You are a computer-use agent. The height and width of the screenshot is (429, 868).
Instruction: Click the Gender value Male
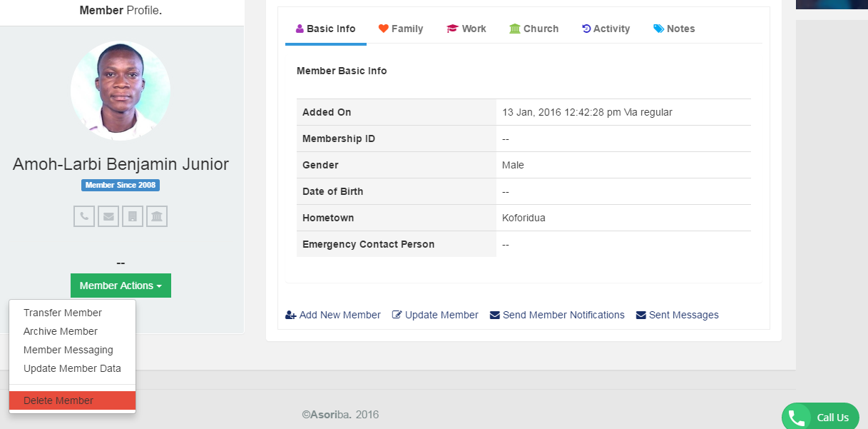point(513,165)
